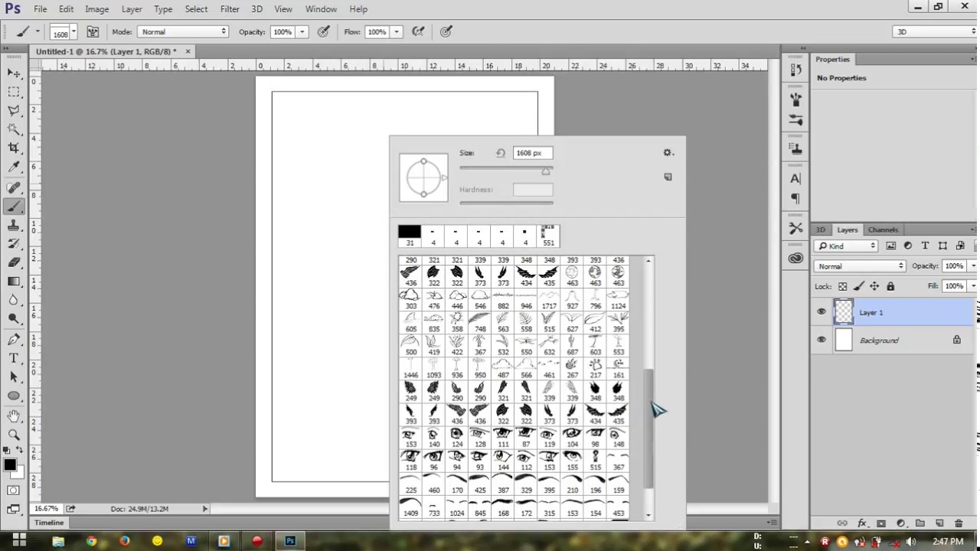Adjust the brush Size slider
Viewport: 980px width, 551px height.
point(545,171)
